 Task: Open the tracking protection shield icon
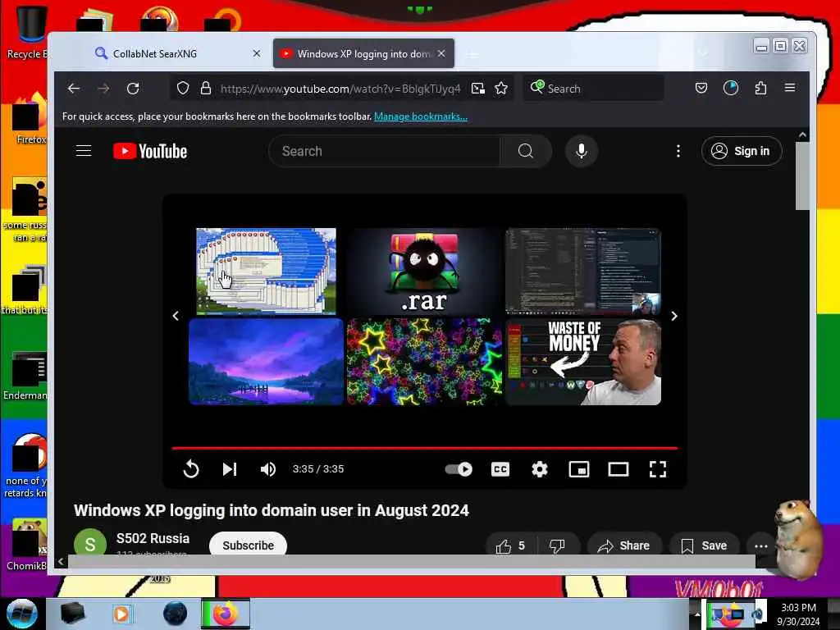coord(183,89)
